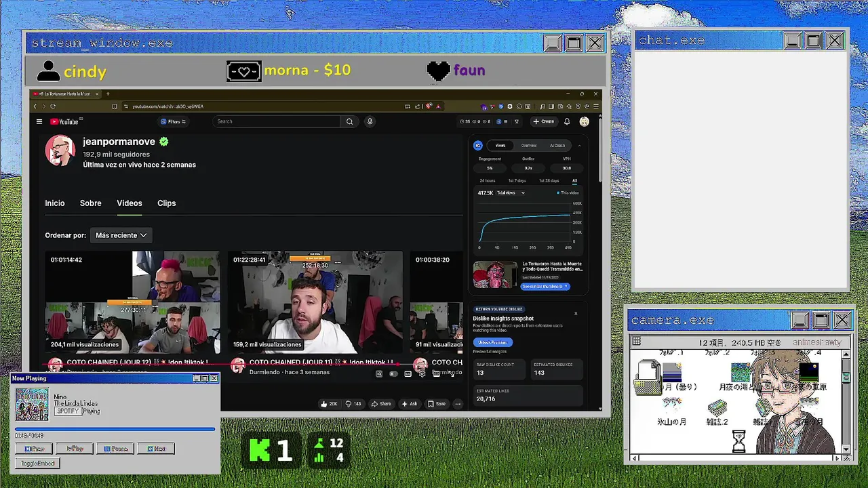This screenshot has height=488, width=868.
Task: Focus the YouTube Search input field
Action: point(277,121)
